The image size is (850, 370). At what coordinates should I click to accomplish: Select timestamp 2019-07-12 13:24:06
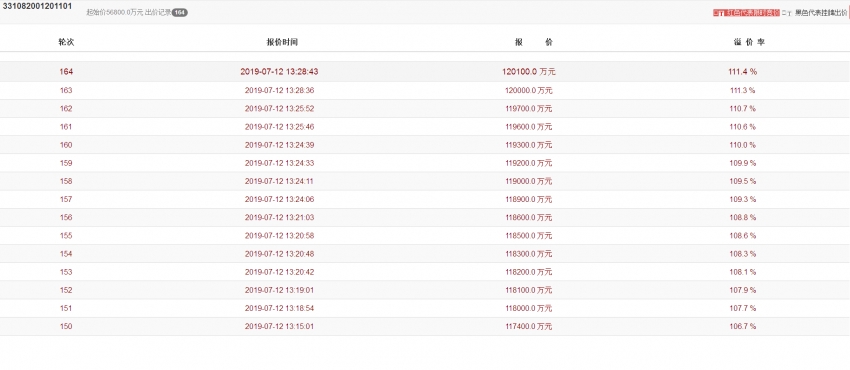click(279, 199)
